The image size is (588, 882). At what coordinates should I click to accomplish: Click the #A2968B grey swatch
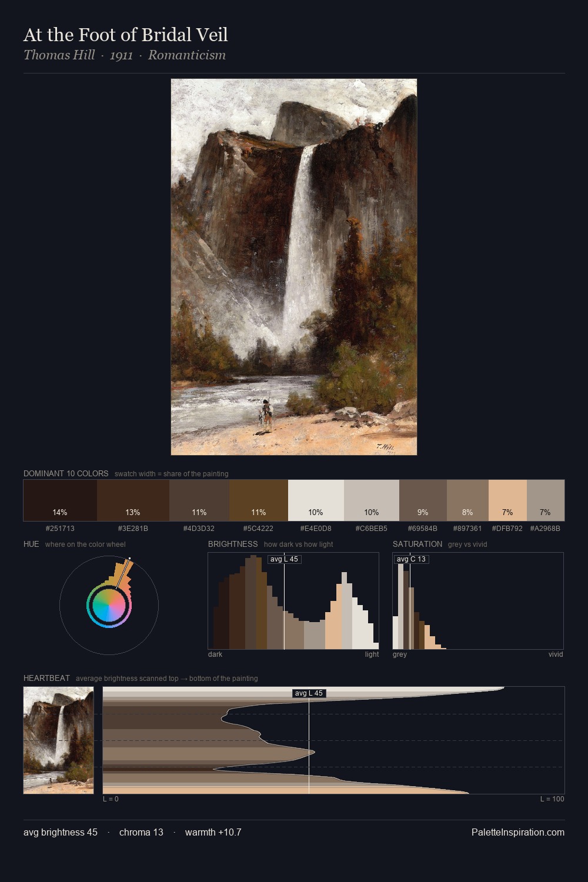546,500
